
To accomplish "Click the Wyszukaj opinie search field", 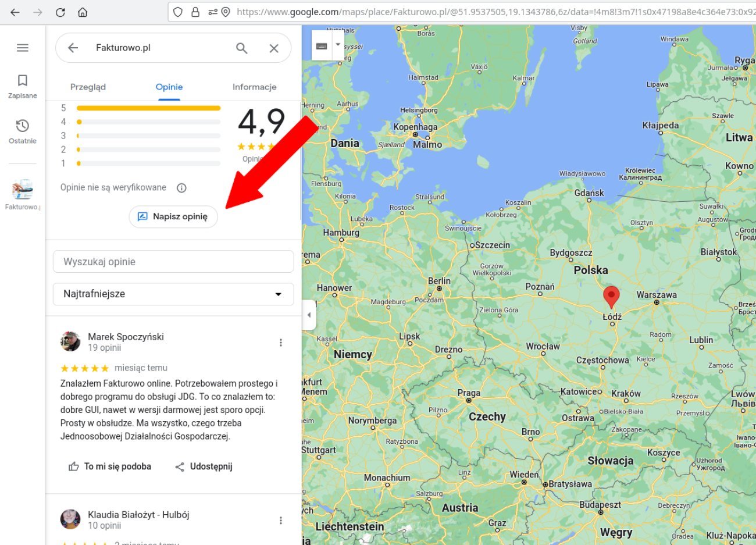I will (173, 262).
